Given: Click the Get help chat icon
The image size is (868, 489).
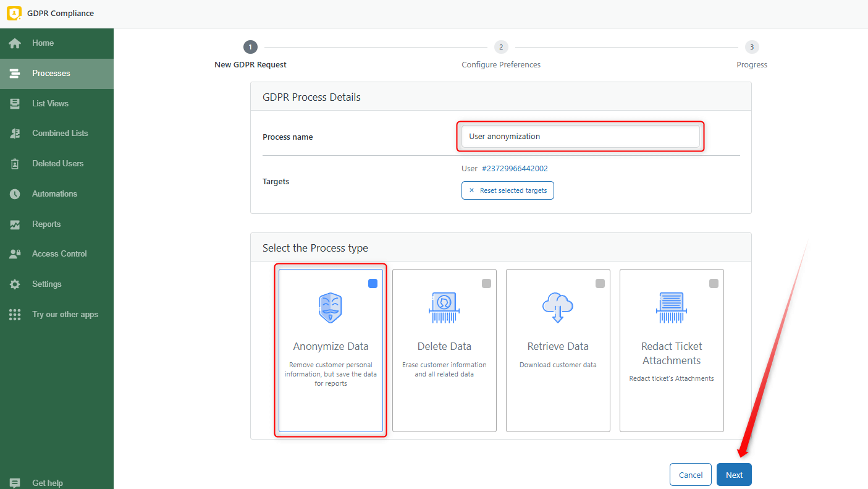Looking at the screenshot, I should (x=15, y=483).
